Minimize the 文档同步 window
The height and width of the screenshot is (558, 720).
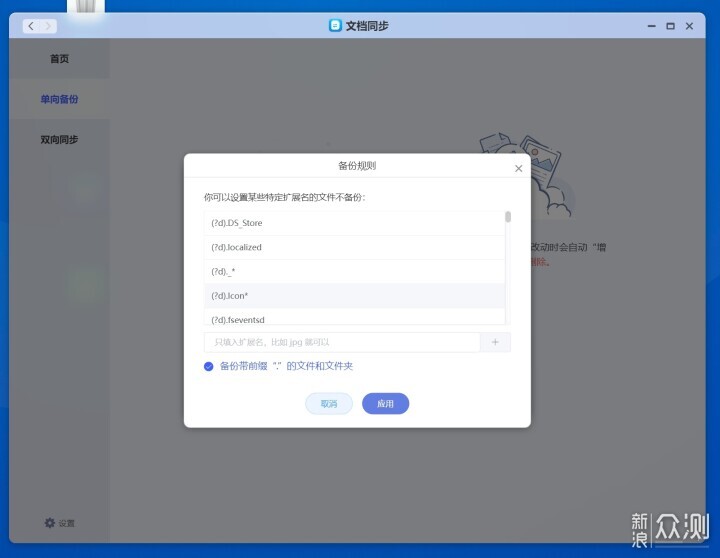tap(651, 26)
